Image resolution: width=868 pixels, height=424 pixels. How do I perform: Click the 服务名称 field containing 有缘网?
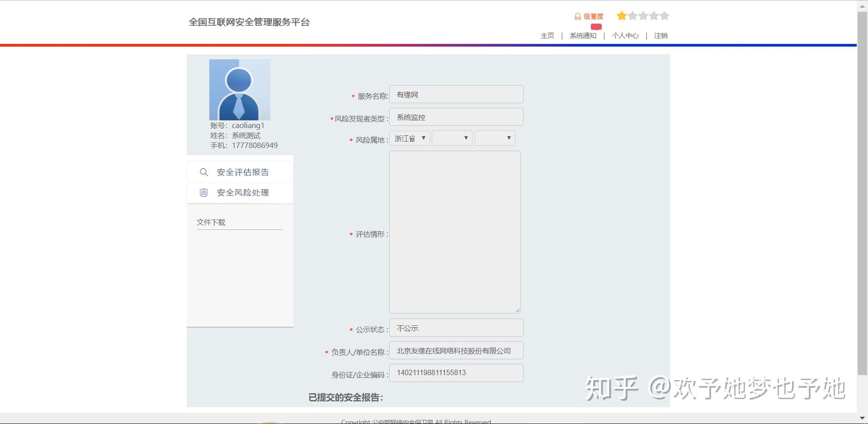tap(456, 95)
